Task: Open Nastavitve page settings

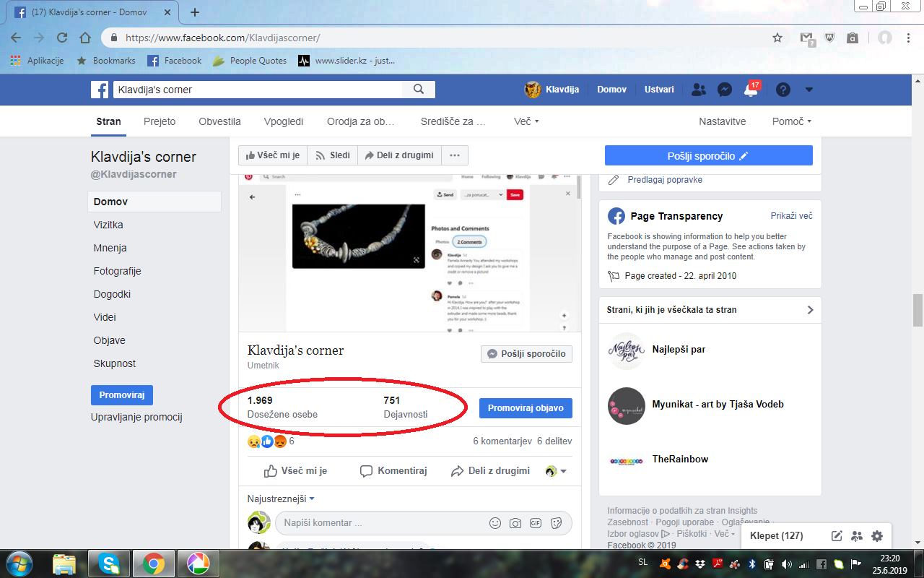Action: click(x=722, y=121)
